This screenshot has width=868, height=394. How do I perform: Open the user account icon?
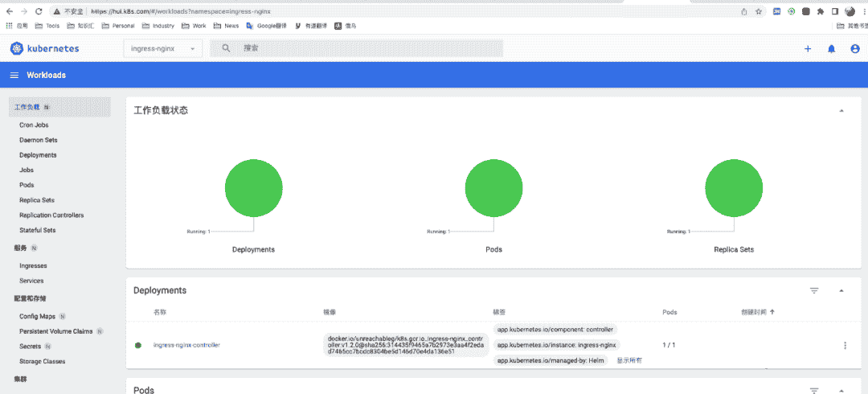[854, 49]
